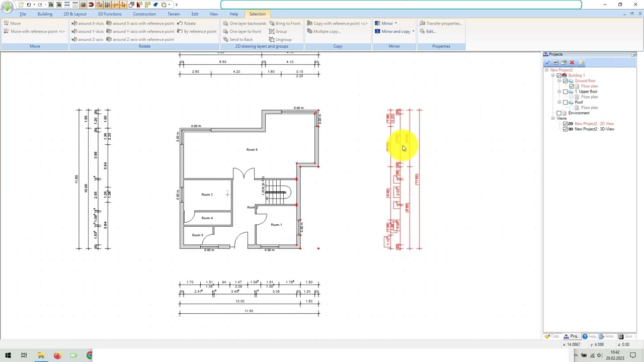Enable the Roof checkbox
The image size is (644, 362).
pyautogui.click(x=565, y=102)
